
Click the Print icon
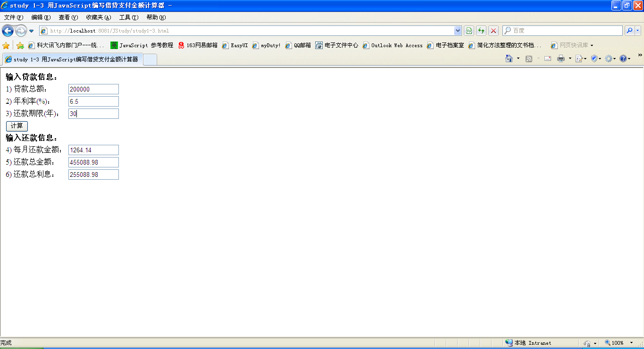(x=561, y=58)
